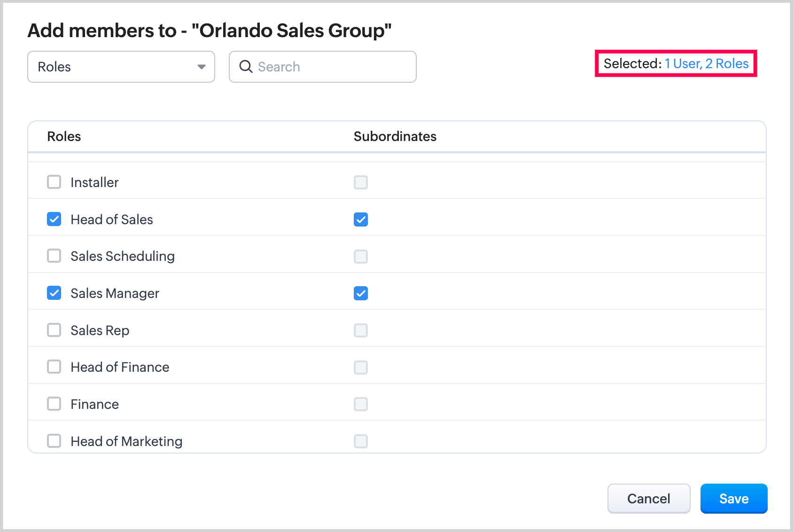Click the Sales Rep subordinates checkbox
The width and height of the screenshot is (794, 532).
[x=361, y=330]
